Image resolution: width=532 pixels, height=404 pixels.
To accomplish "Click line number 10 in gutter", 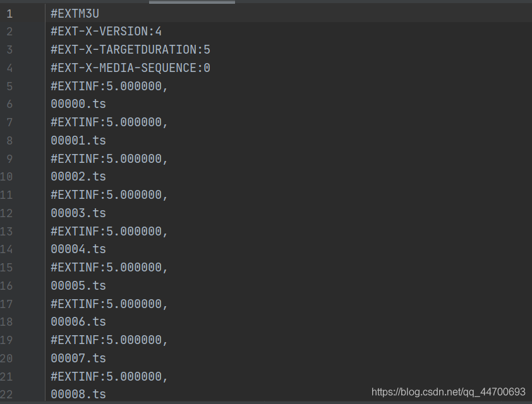I will 6,177.
